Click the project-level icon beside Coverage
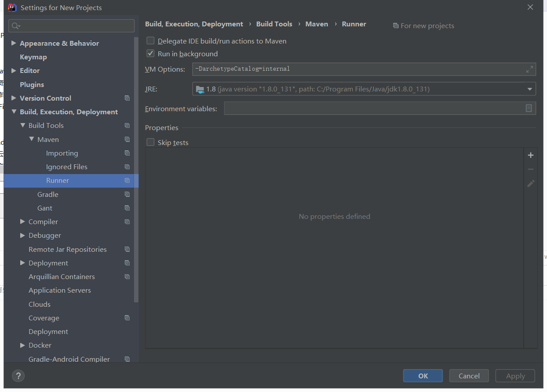Screen dimensions: 547x392 click(x=127, y=318)
